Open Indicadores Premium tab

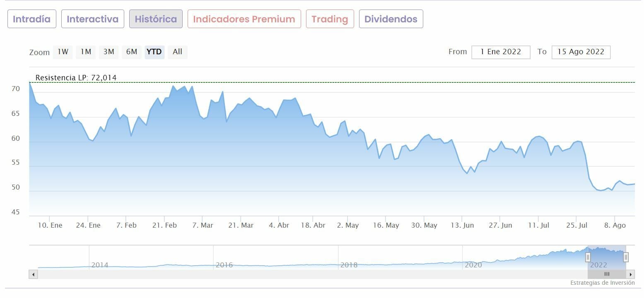point(244,19)
